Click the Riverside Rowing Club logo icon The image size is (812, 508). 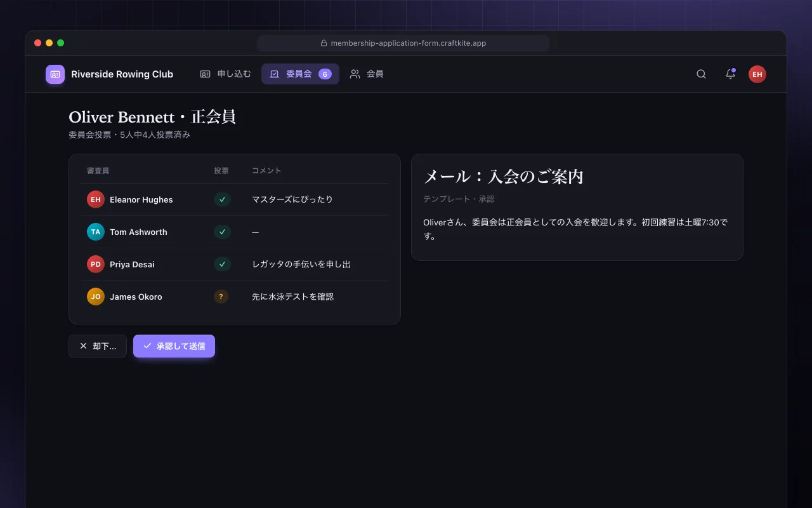tap(55, 74)
